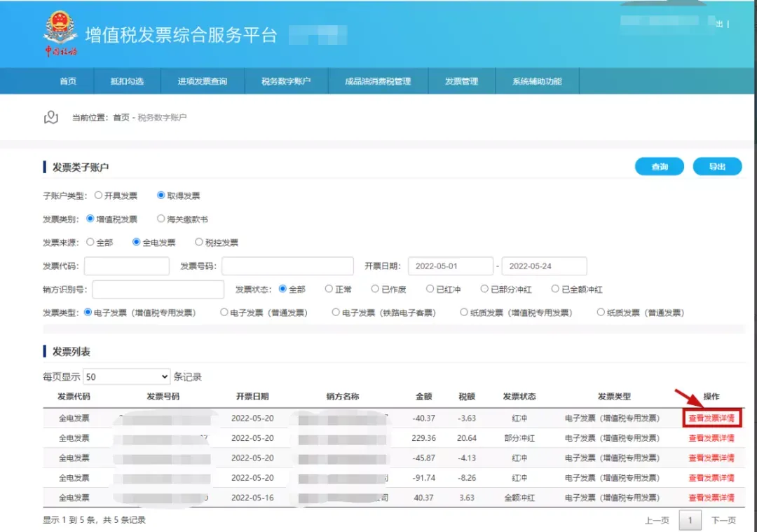Select 开具发票 sub-account type radio

99,196
